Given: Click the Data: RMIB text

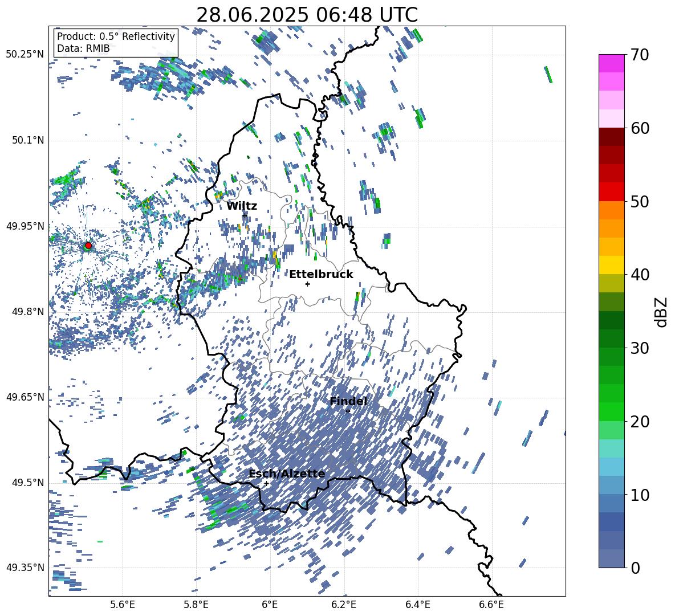Looking at the screenshot, I should click(x=83, y=48).
